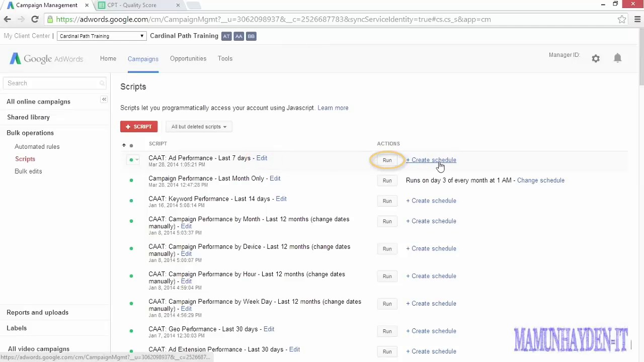Select All video campaigns in sidebar
This screenshot has height=362, width=644.
point(39,349)
